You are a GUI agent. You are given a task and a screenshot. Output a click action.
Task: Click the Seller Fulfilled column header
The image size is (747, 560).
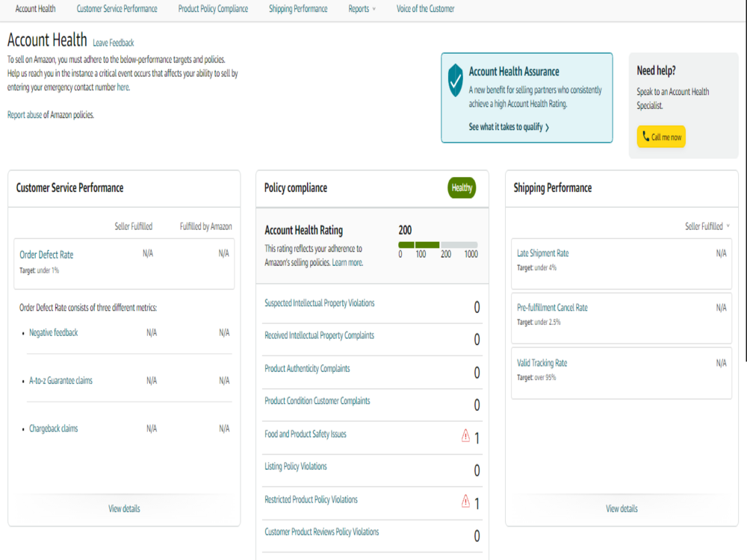tap(134, 226)
